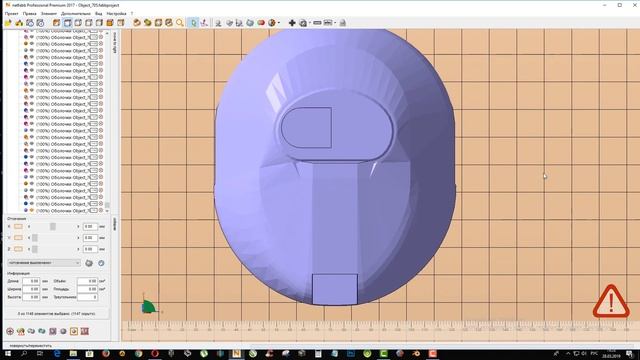640x360 pixels.
Task: Click the X cut value field
Action: point(90,227)
